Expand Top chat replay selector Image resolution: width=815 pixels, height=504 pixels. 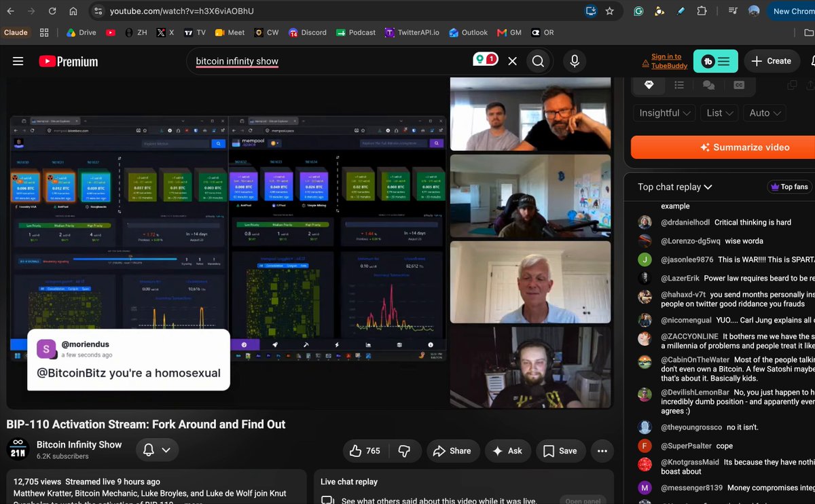point(675,187)
